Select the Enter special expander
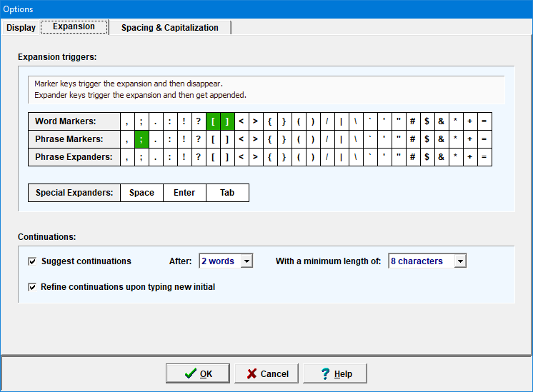This screenshot has height=392, width=533. point(184,193)
